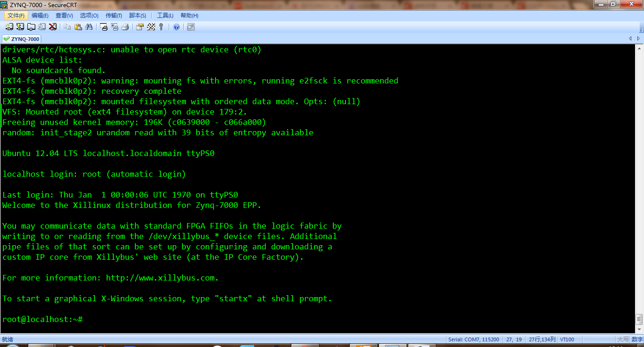Click 'Serial: COM7, 115200' in status bar
The image size is (644, 347).
coord(474,339)
